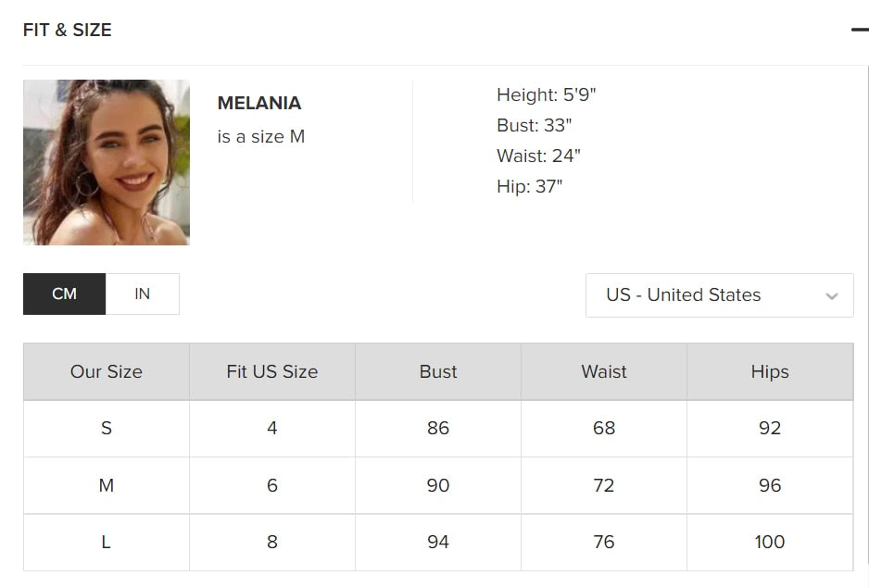
Task: Click the Fit US Size column header
Action: pos(272,371)
